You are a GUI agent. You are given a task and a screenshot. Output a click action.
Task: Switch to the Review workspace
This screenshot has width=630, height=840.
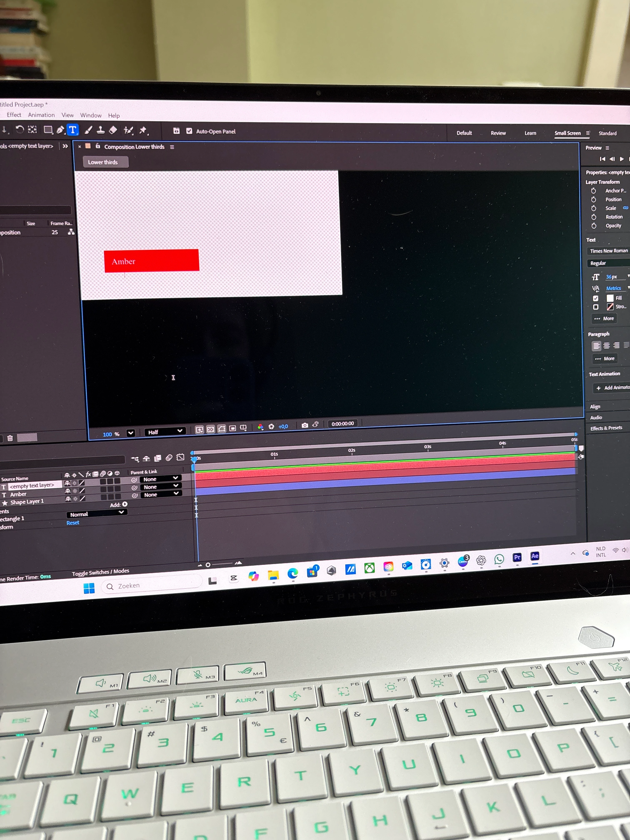[x=498, y=133]
